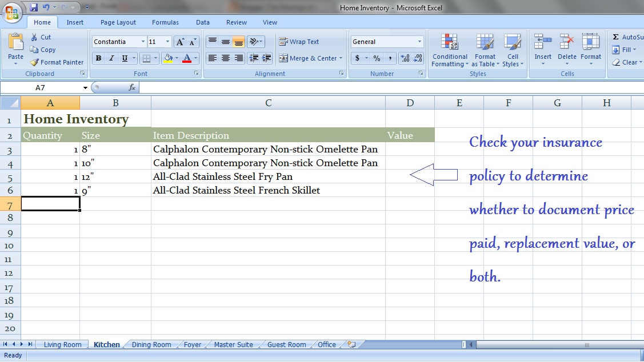Click the Format cells button

591,50
